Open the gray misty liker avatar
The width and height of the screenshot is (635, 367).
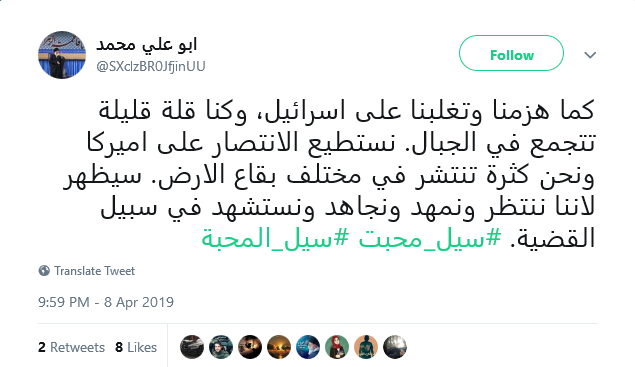pyautogui.click(x=395, y=347)
